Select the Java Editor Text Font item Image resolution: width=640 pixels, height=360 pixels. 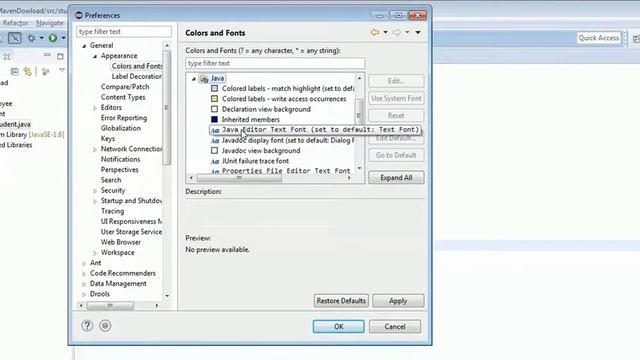[315, 130]
